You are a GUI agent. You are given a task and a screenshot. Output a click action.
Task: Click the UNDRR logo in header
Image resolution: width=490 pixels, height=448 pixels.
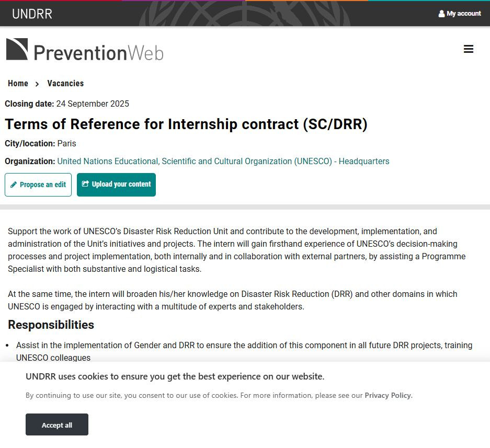coord(32,14)
